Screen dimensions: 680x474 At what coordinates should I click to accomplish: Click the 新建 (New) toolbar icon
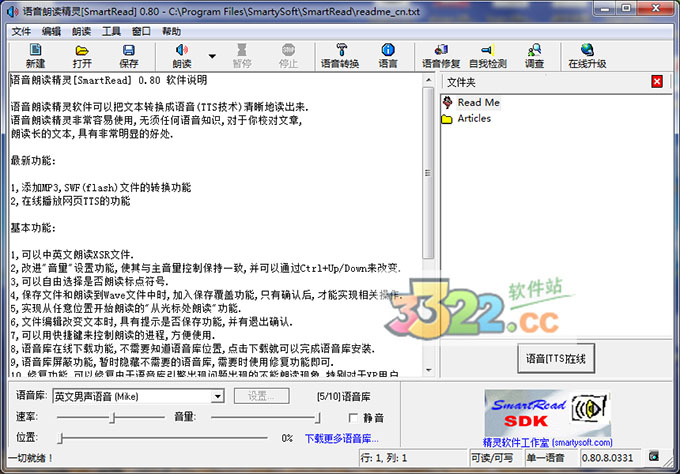(36, 56)
